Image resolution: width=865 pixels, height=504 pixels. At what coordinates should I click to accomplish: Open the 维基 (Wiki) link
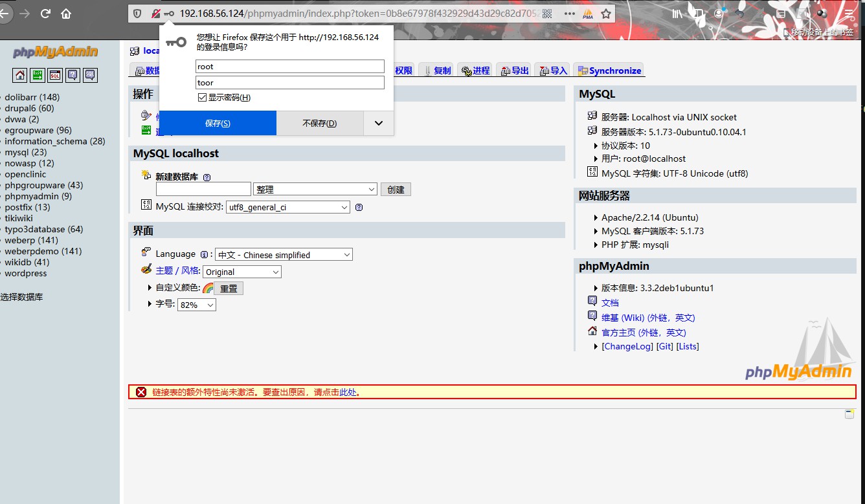pos(648,318)
